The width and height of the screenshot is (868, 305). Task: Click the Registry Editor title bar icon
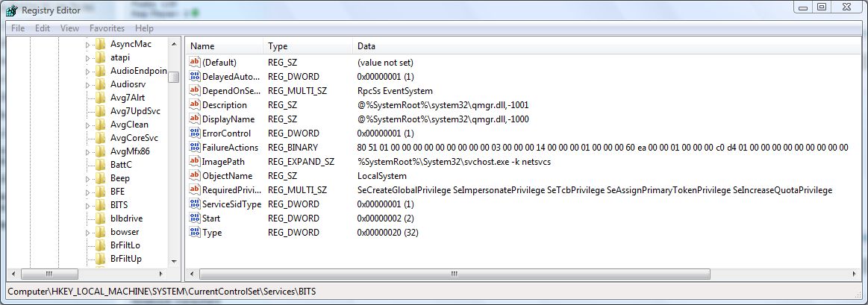(12, 10)
